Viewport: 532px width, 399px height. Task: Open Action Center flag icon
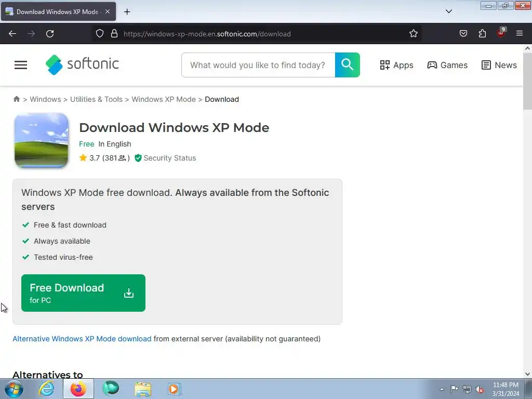[454, 389]
